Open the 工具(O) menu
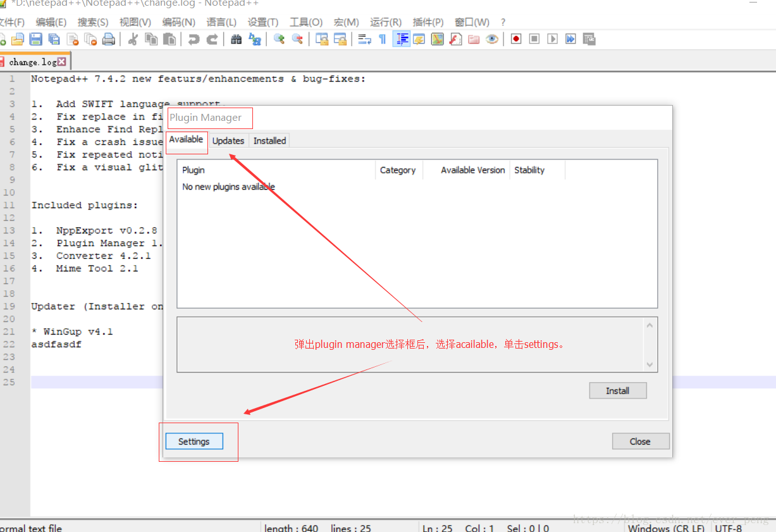776x532 pixels. point(306,22)
